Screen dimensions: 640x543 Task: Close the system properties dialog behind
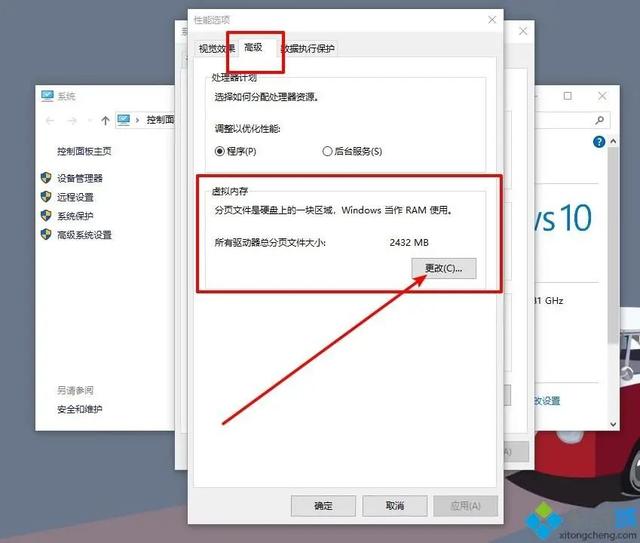pyautogui.click(x=523, y=31)
